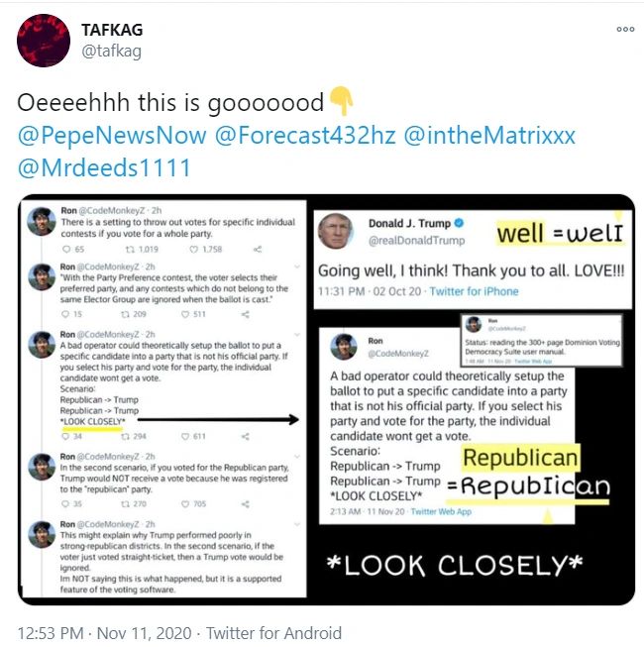
Task: Click the reply icon with 65 replies
Action: (66, 250)
